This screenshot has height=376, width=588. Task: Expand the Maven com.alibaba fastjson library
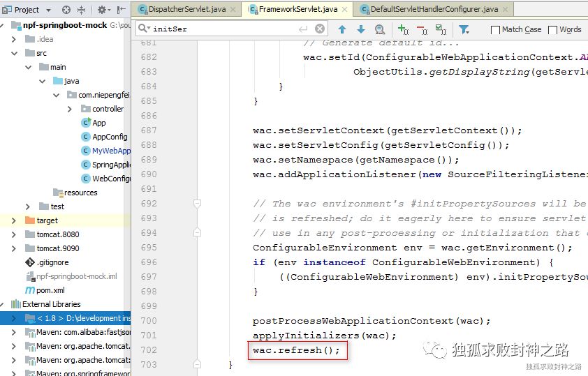point(14,332)
